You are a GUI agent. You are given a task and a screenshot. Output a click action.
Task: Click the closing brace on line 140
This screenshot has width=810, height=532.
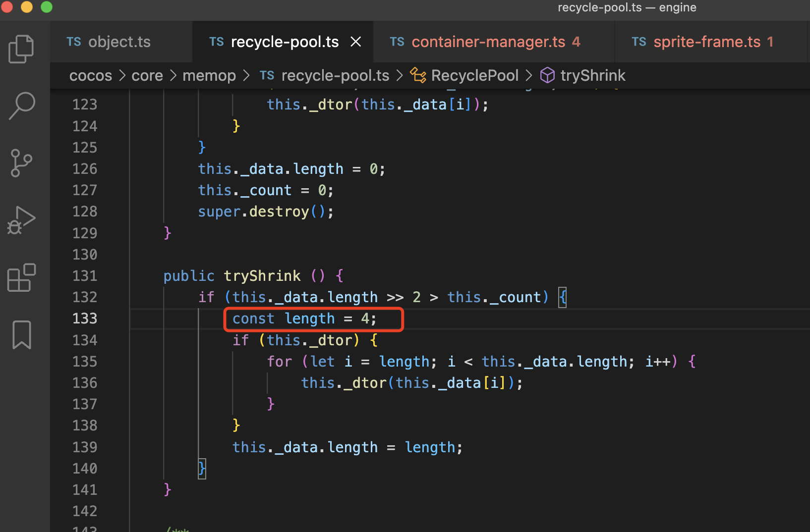click(x=202, y=469)
